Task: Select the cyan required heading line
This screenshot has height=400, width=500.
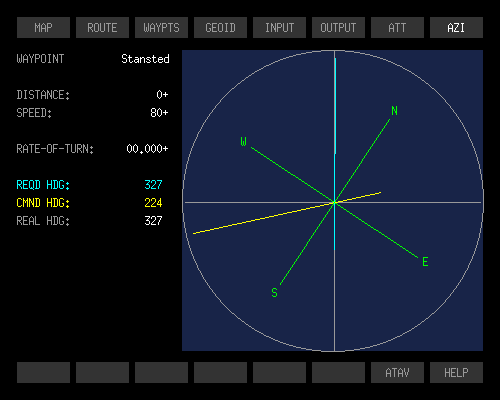Action: [335, 154]
